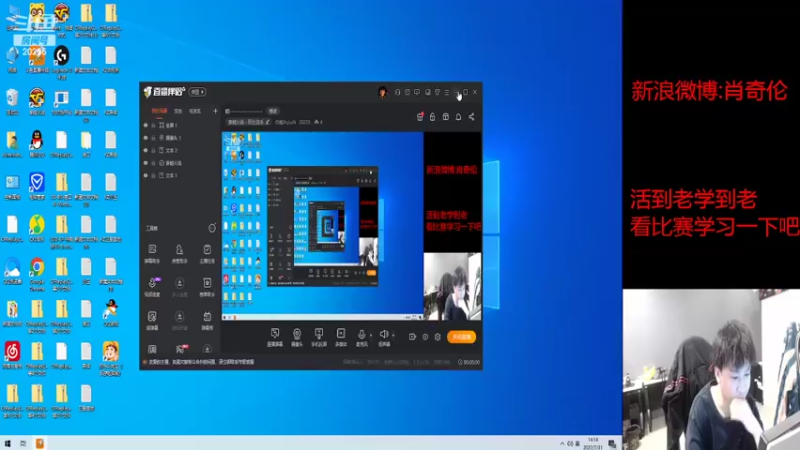Click the record video camera icon
Screen dimensions: 800x450
coord(412,337)
